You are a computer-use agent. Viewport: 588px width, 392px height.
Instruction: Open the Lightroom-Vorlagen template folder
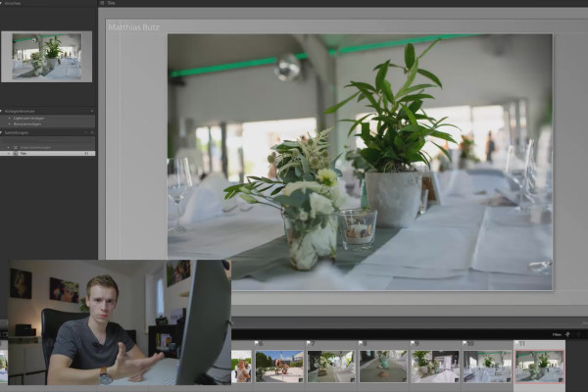[x=28, y=119]
